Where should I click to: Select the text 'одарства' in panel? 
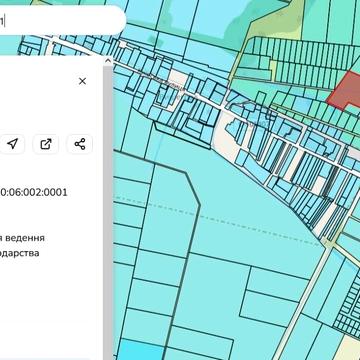(x=19, y=253)
